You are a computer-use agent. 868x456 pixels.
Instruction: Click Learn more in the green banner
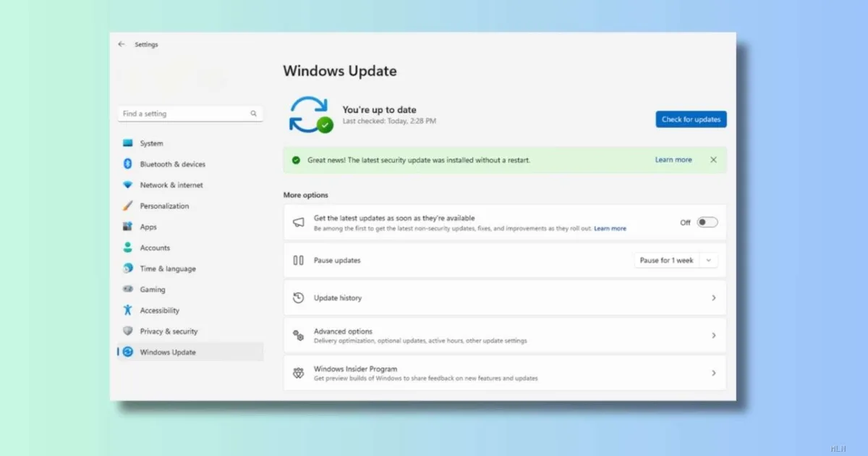673,160
